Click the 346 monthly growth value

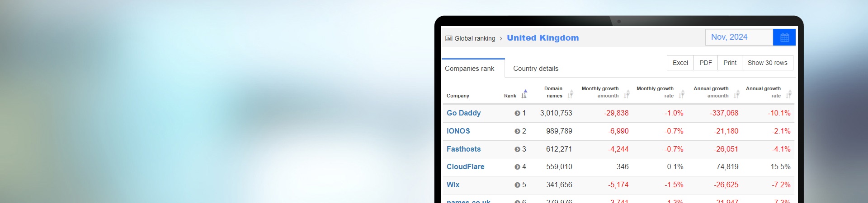click(623, 167)
